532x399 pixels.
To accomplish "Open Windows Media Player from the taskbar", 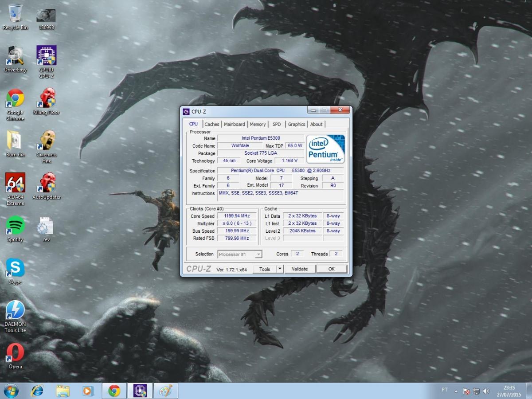I will (88, 391).
